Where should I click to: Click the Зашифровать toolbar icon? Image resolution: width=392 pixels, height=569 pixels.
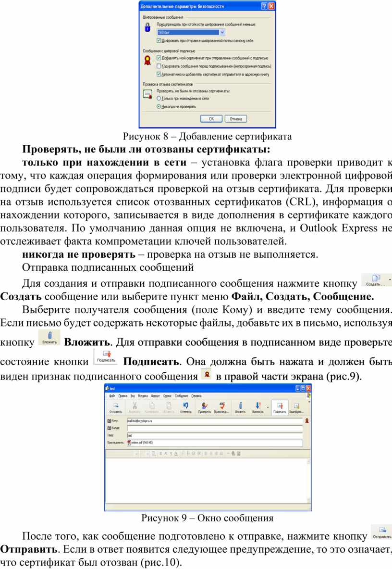(x=296, y=407)
